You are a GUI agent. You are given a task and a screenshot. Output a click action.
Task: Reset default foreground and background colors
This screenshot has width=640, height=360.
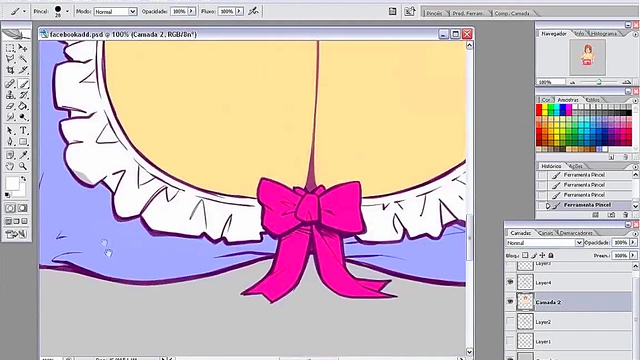pos(7,195)
